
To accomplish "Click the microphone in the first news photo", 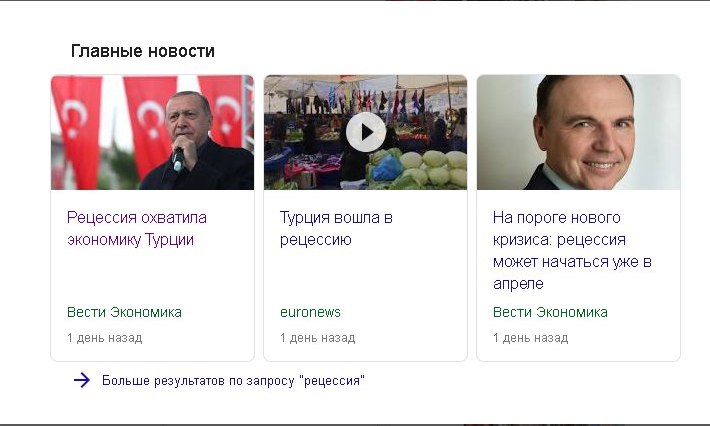I will coord(178,160).
